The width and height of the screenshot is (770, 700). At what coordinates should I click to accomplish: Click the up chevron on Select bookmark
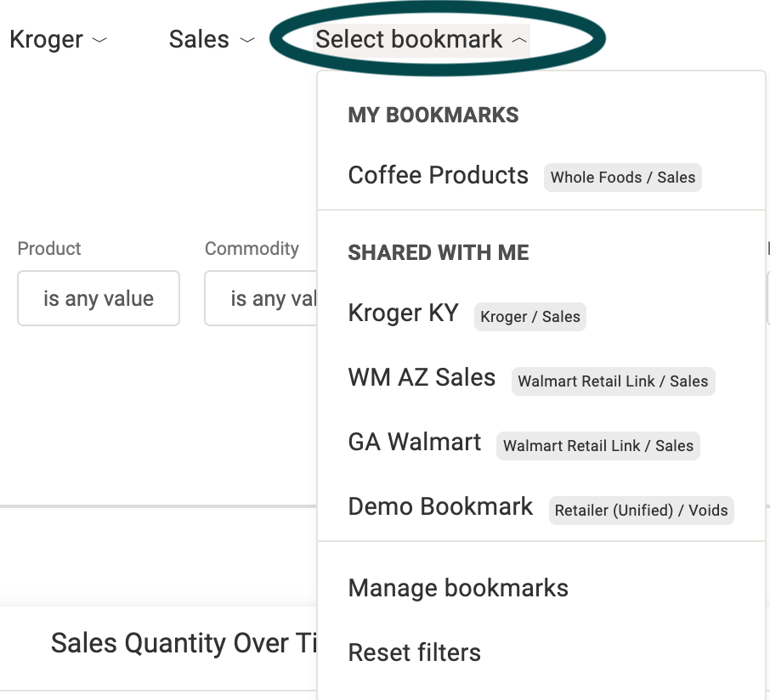519,41
